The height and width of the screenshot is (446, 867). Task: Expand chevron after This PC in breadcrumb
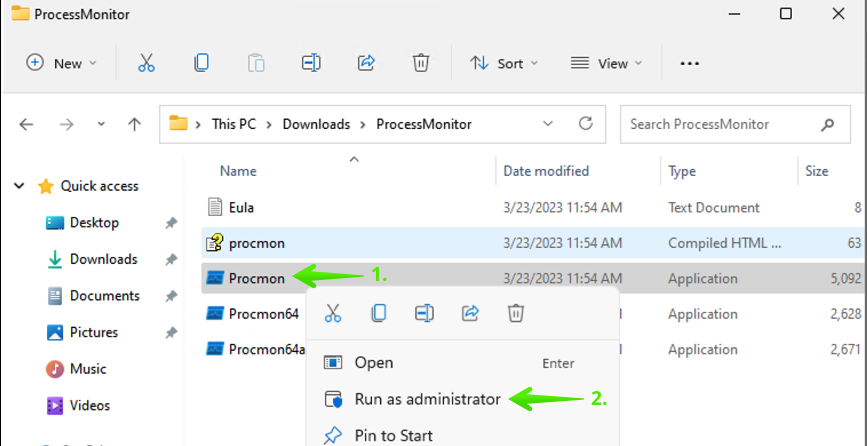point(269,124)
